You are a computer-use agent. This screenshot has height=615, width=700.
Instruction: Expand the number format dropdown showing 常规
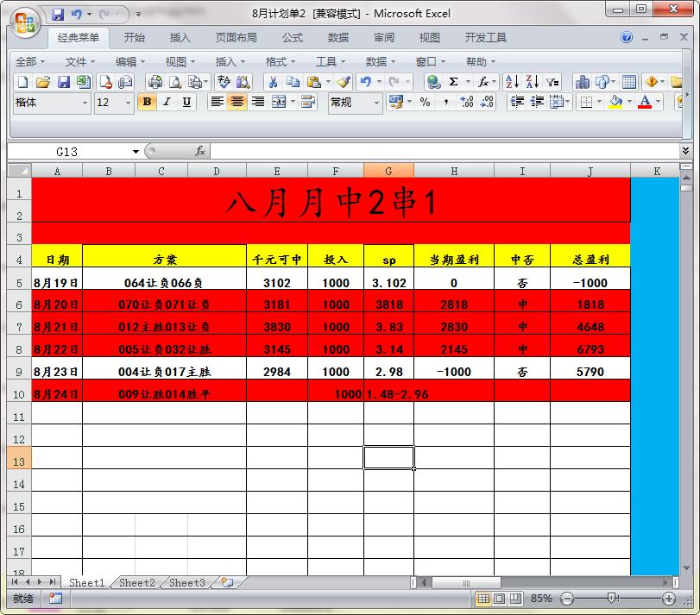tap(378, 103)
